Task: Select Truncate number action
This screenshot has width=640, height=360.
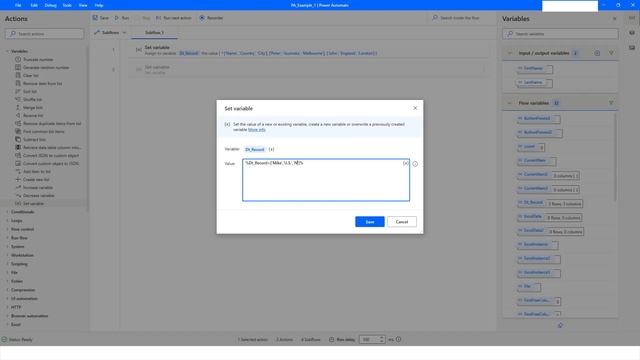Action: [38, 60]
